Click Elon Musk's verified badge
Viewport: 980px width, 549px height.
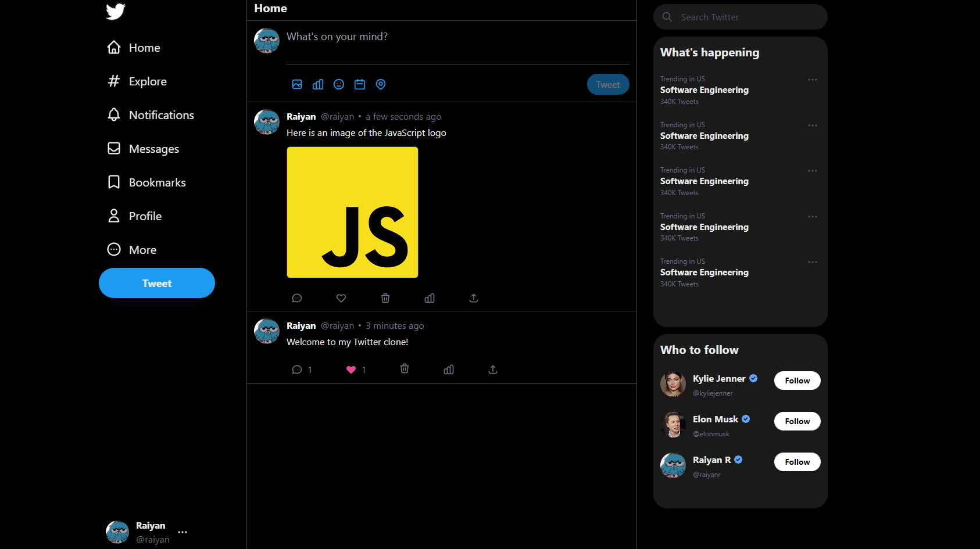click(x=746, y=419)
